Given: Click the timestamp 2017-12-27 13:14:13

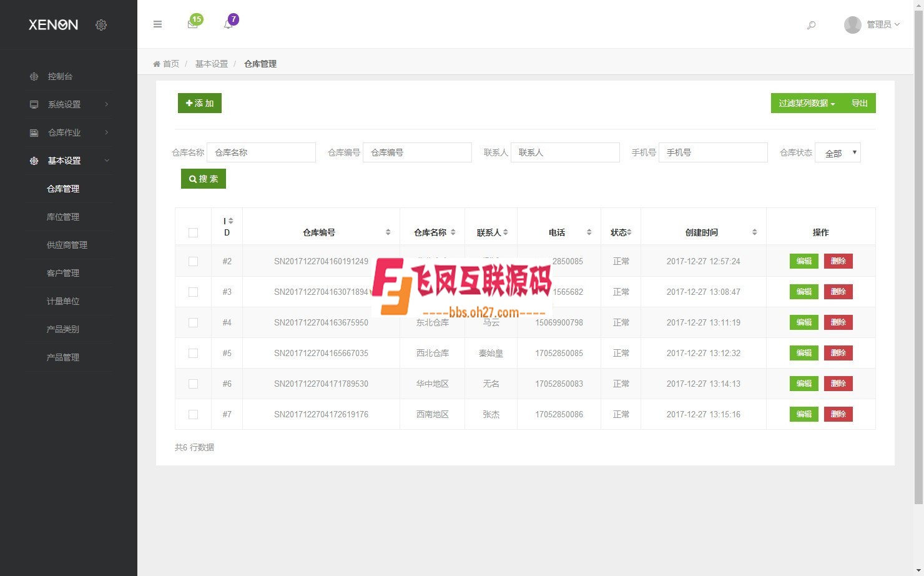Looking at the screenshot, I should (x=704, y=384).
